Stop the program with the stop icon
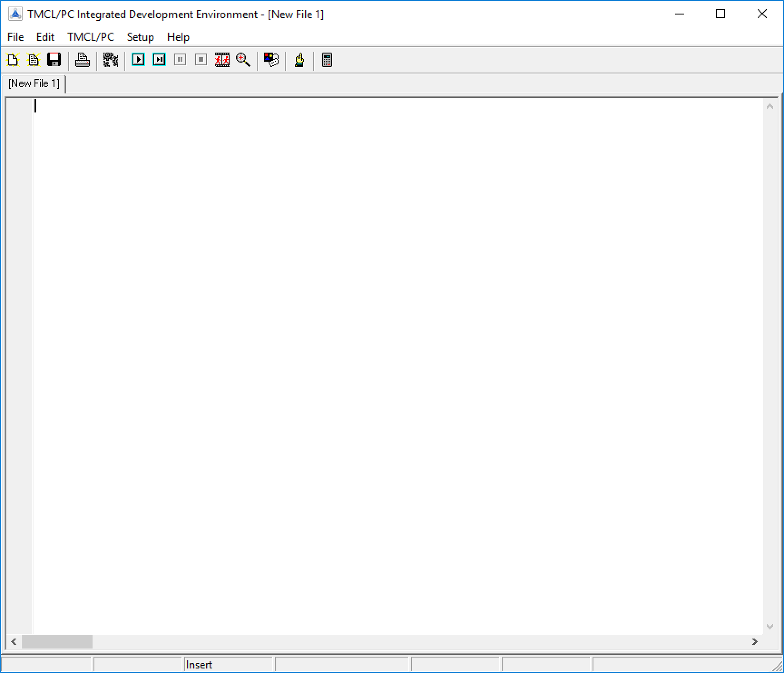This screenshot has height=673, width=784. [201, 60]
